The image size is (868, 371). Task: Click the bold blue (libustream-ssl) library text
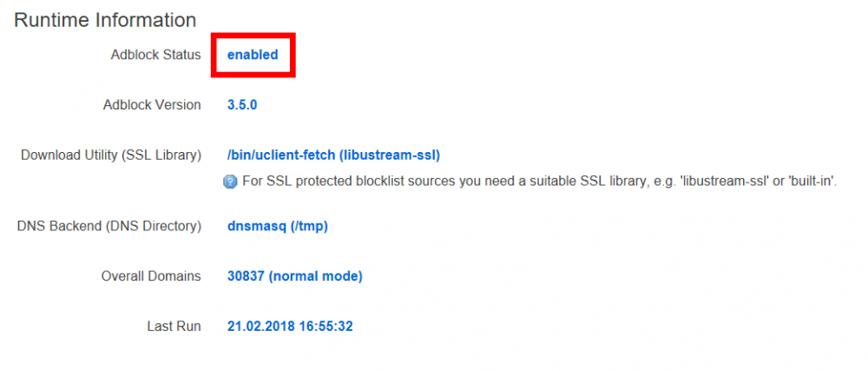tap(390, 156)
